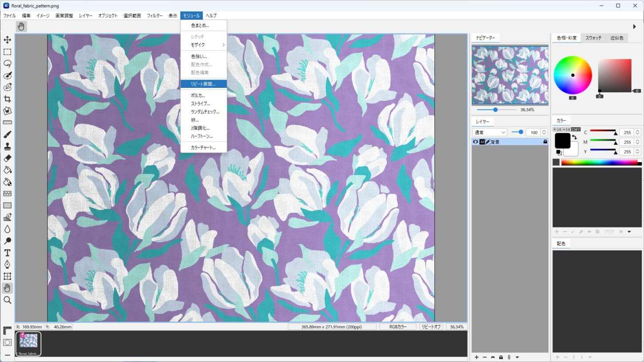Choose the Pen path tool
The width and height of the screenshot is (644, 362).
tap(8, 264)
